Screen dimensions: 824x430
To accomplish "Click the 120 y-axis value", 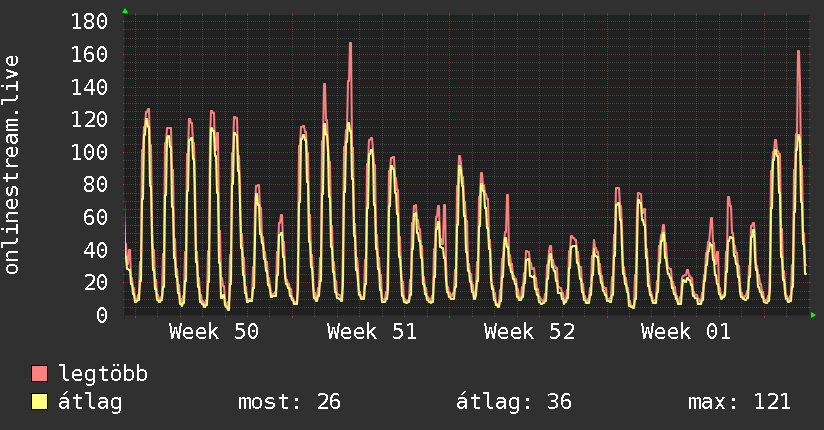I will point(89,119).
